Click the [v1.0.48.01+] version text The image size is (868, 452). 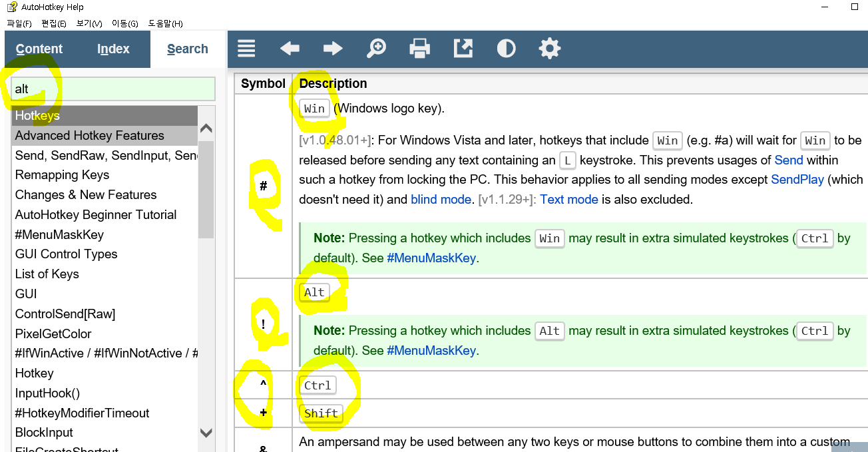tap(335, 140)
